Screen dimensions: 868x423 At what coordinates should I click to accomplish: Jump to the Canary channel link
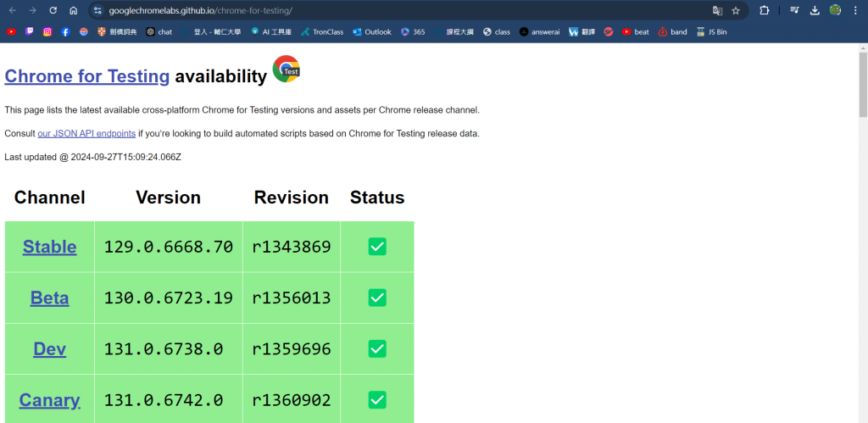click(x=50, y=400)
